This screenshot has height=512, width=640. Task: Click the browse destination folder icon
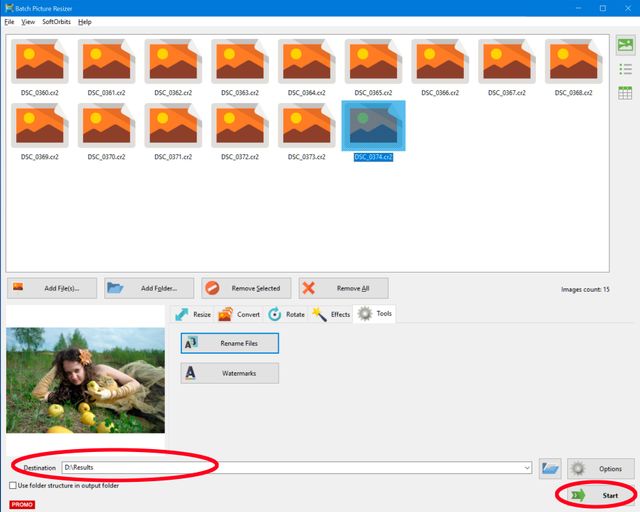coord(550,468)
